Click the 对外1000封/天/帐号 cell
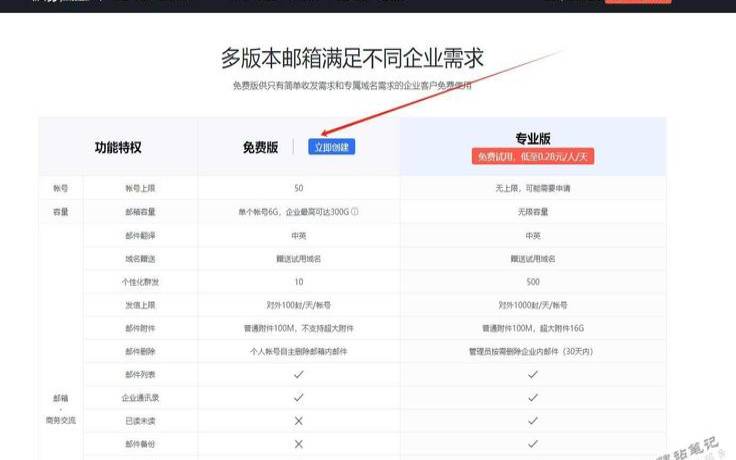Image resolution: width=736 pixels, height=460 pixels. point(533,305)
